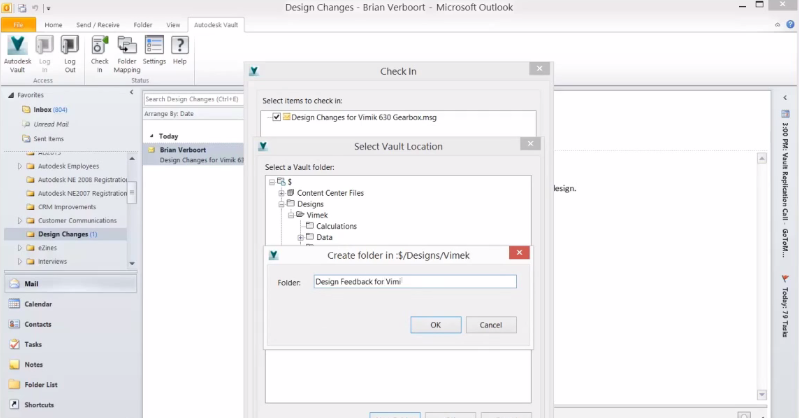This screenshot has height=418, width=799.
Task: Open the Outlook help question mark icon
Action: (790, 24)
